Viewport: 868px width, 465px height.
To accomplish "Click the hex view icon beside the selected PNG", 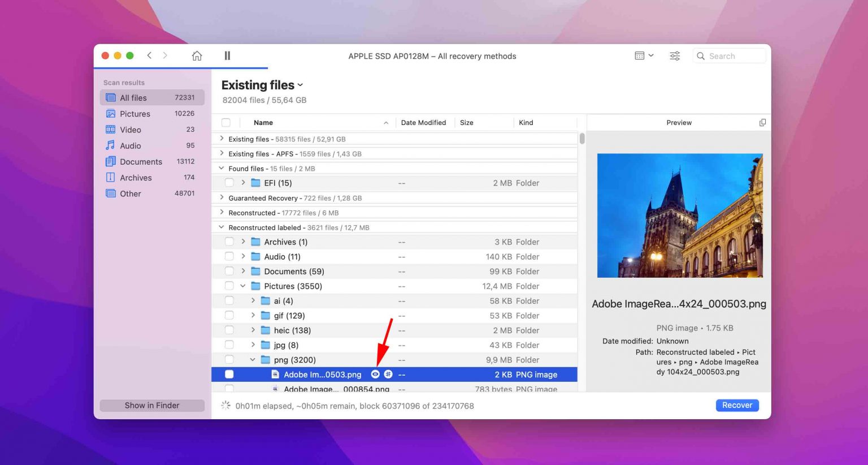I will (388, 374).
